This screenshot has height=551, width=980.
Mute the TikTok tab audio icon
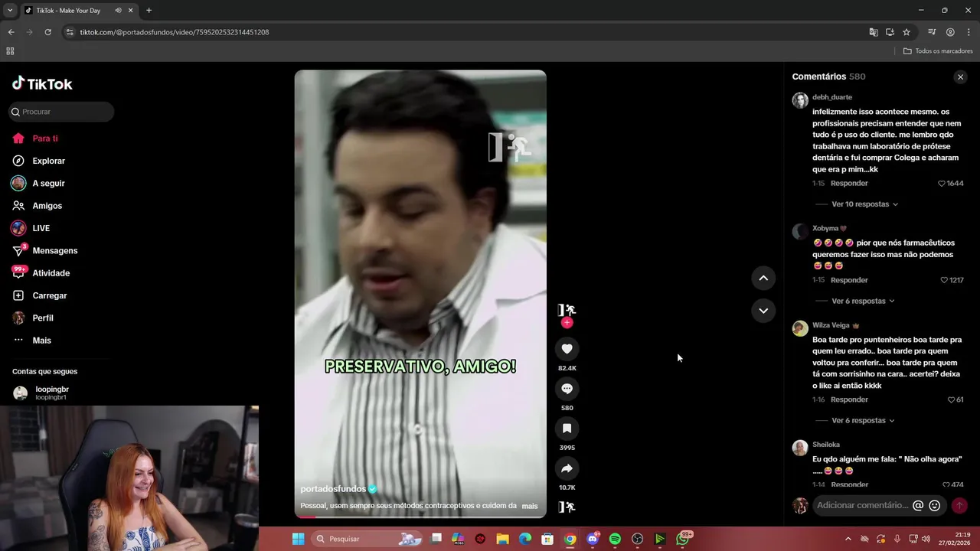[x=118, y=11]
